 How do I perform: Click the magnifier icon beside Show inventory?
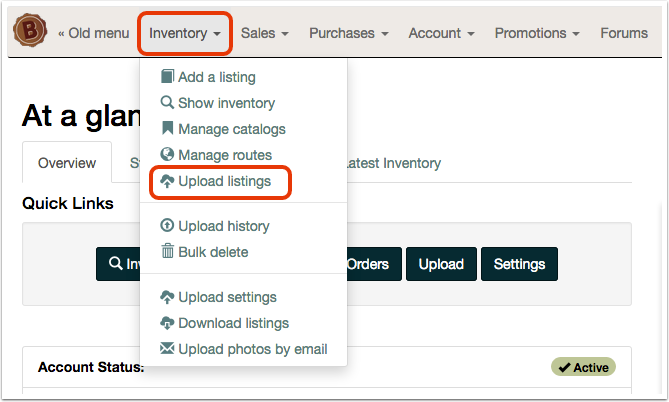[x=167, y=102]
